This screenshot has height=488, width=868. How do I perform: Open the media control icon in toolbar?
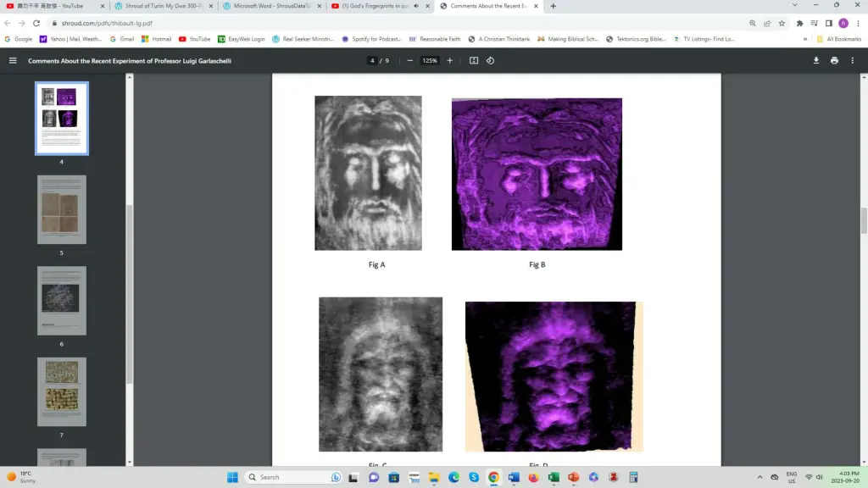coord(815,23)
